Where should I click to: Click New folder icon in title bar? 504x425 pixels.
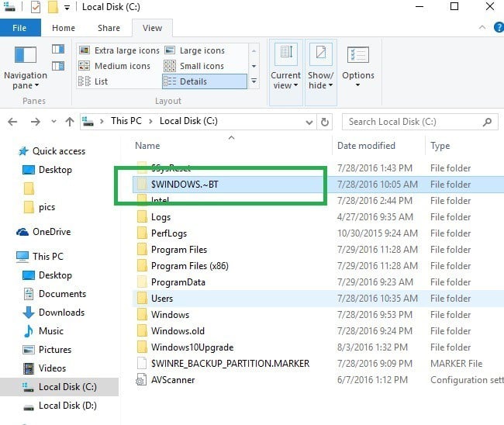point(53,7)
